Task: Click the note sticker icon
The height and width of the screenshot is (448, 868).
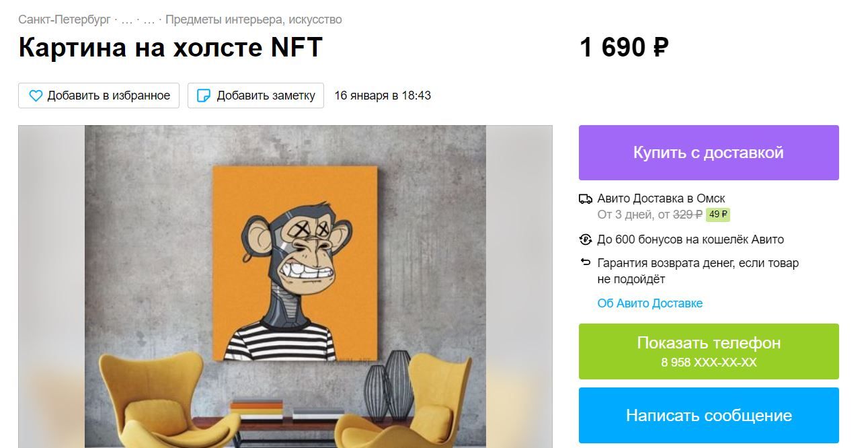Action: [203, 96]
